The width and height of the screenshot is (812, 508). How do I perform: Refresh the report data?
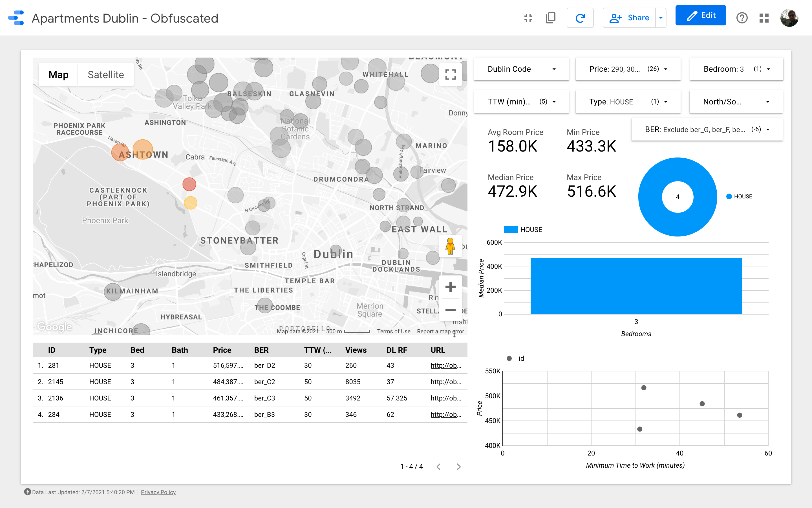(580, 18)
